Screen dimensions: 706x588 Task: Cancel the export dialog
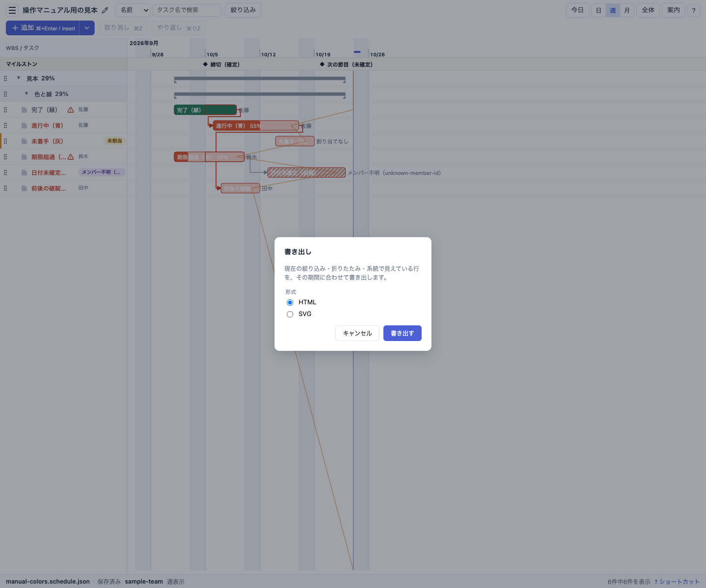(x=357, y=333)
